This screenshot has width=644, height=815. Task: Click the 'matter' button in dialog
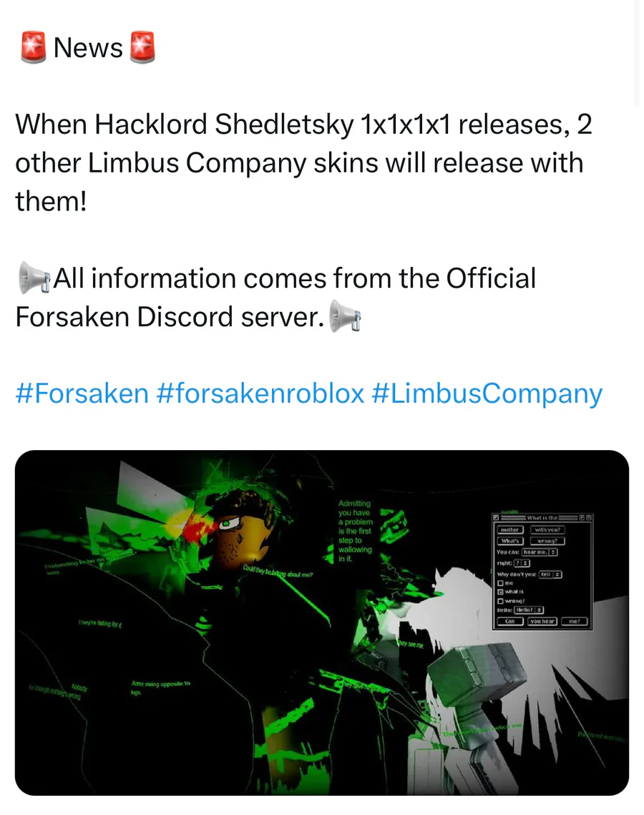pos(510,529)
